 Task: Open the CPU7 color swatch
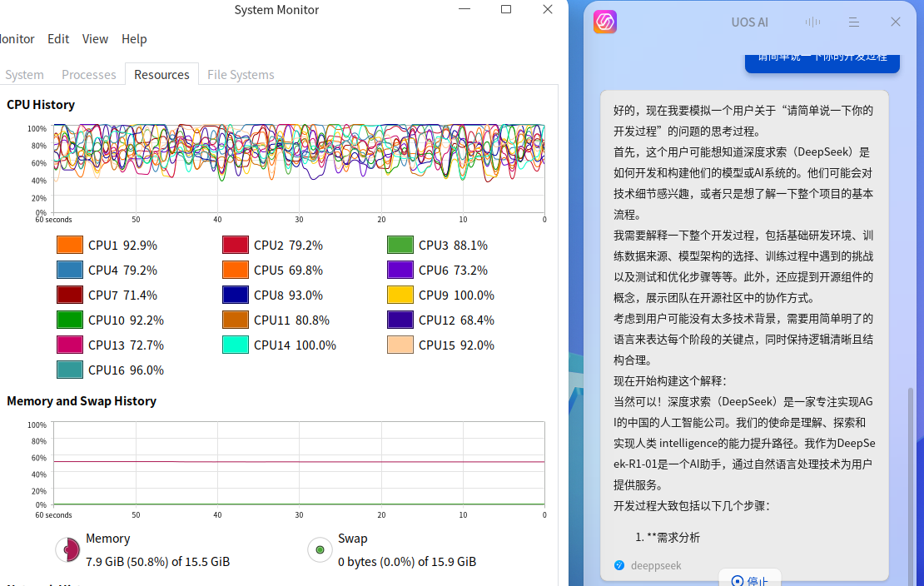(70, 295)
